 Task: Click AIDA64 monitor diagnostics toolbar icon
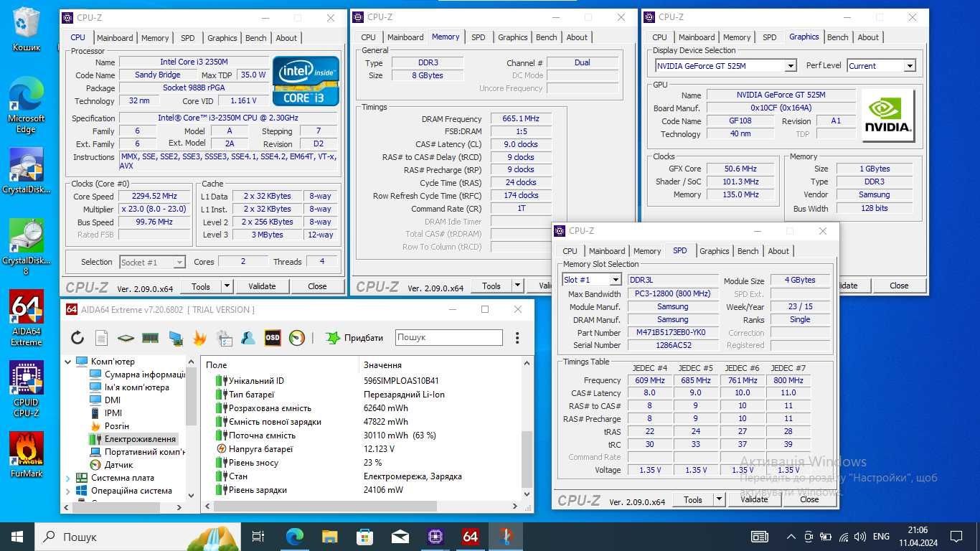(x=175, y=338)
